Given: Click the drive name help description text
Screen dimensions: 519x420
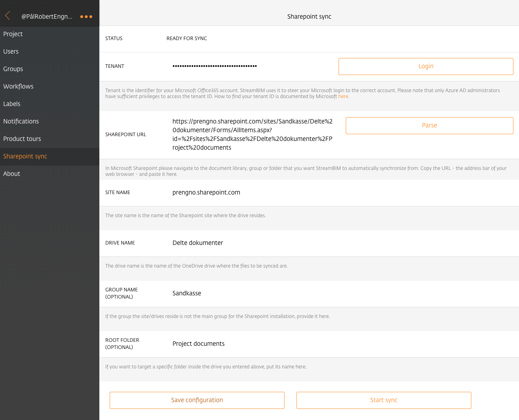Looking at the screenshot, I should 196,266.
